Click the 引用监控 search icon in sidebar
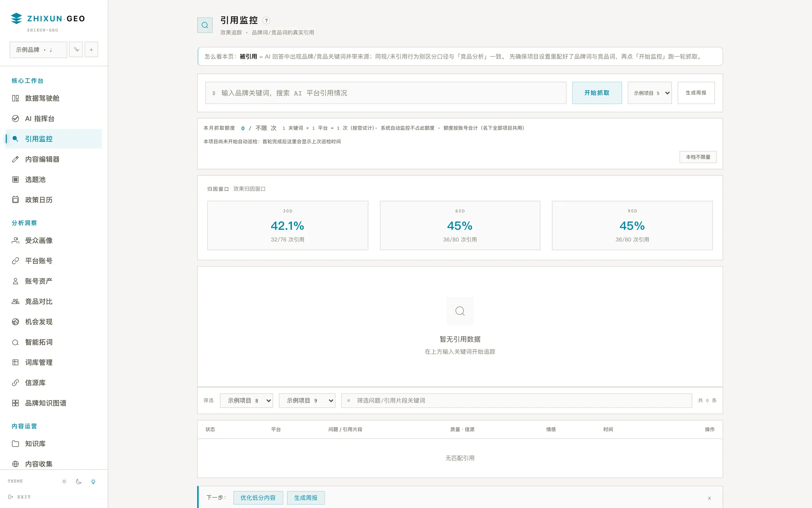The height and width of the screenshot is (508, 812). coord(15,139)
